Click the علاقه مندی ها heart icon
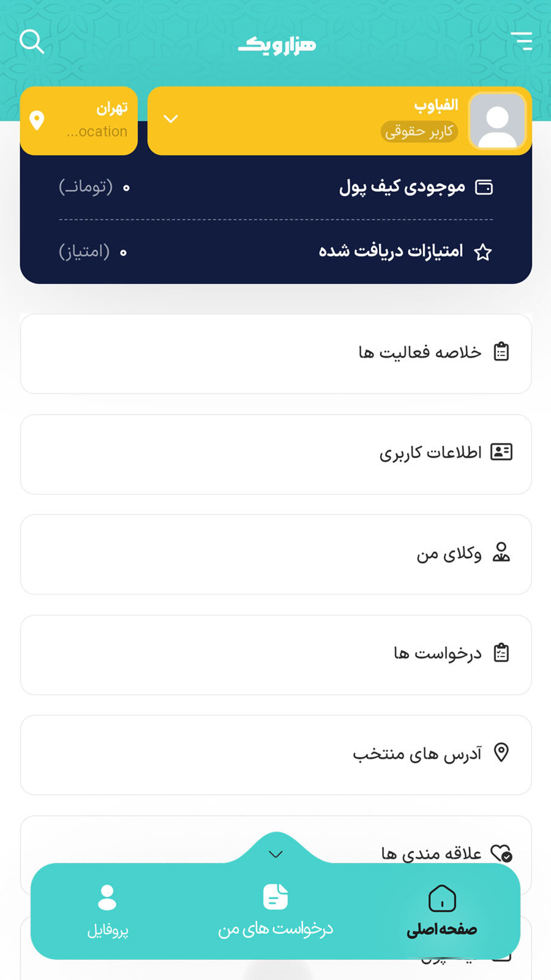 (x=501, y=853)
